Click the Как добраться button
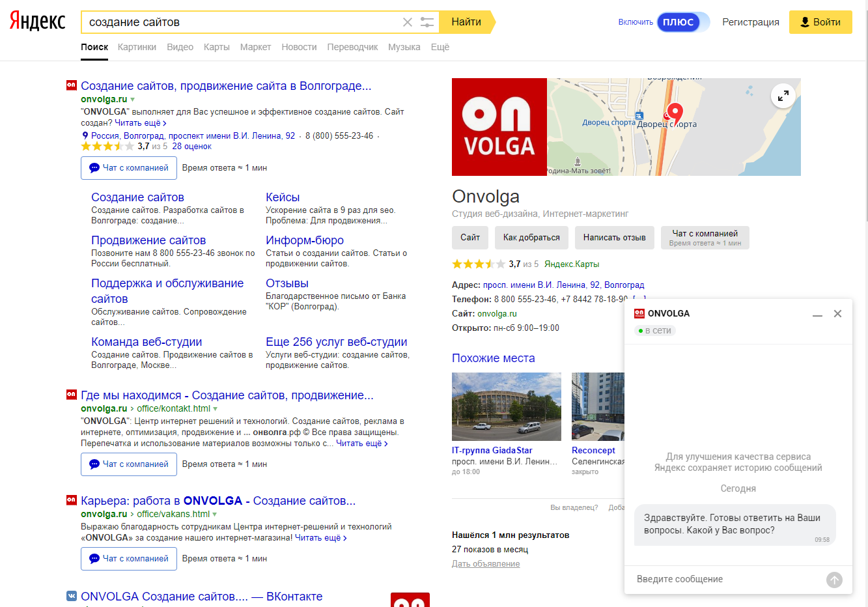The width and height of the screenshot is (868, 607). (531, 238)
